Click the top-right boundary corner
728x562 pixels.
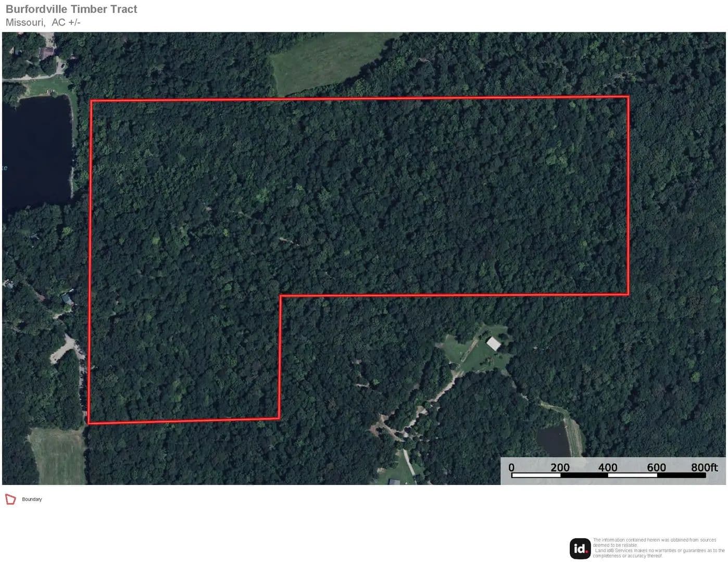(x=628, y=97)
